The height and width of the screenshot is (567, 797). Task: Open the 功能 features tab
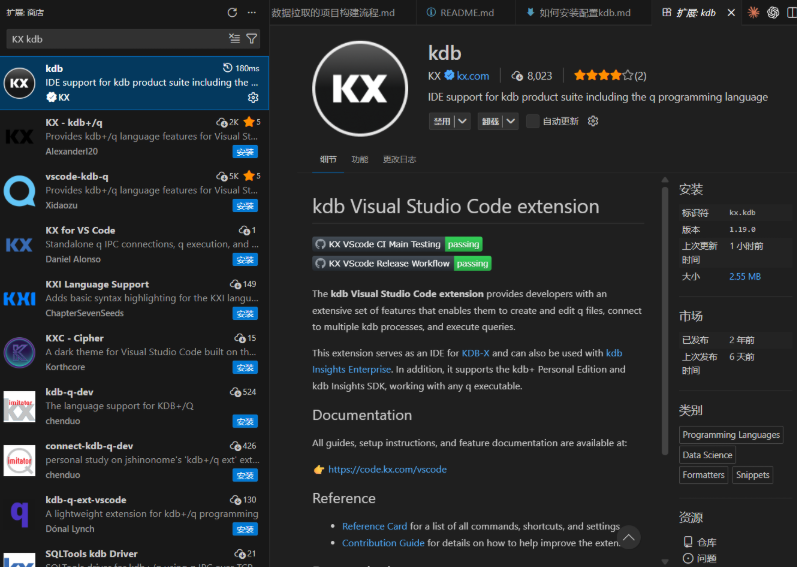(x=359, y=160)
